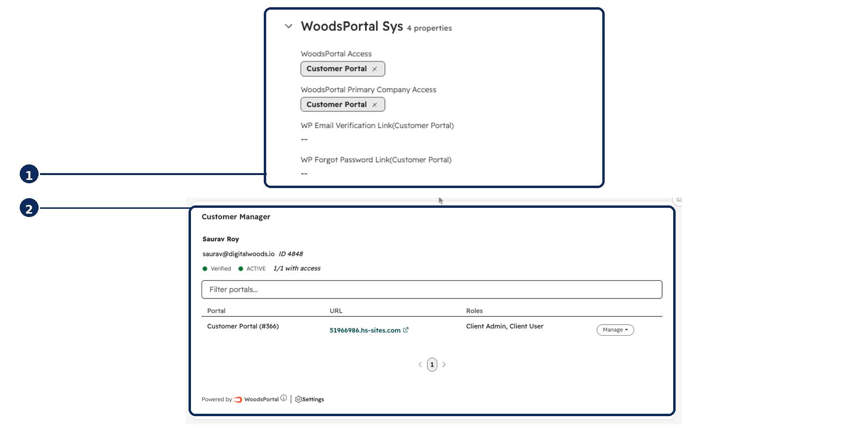Click the WP Email Verification Link property label
The height and width of the screenshot is (434, 868).
pos(378,125)
